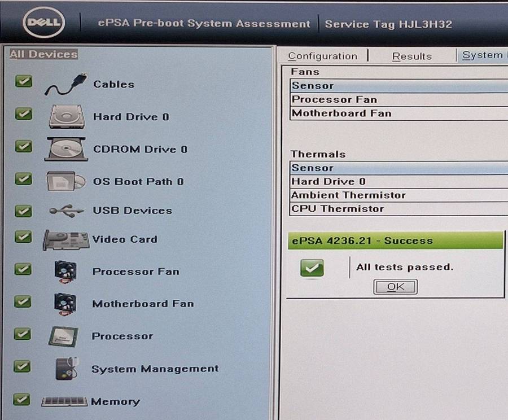Open the Configuration tab
The width and height of the screenshot is (508, 420).
pos(323,56)
